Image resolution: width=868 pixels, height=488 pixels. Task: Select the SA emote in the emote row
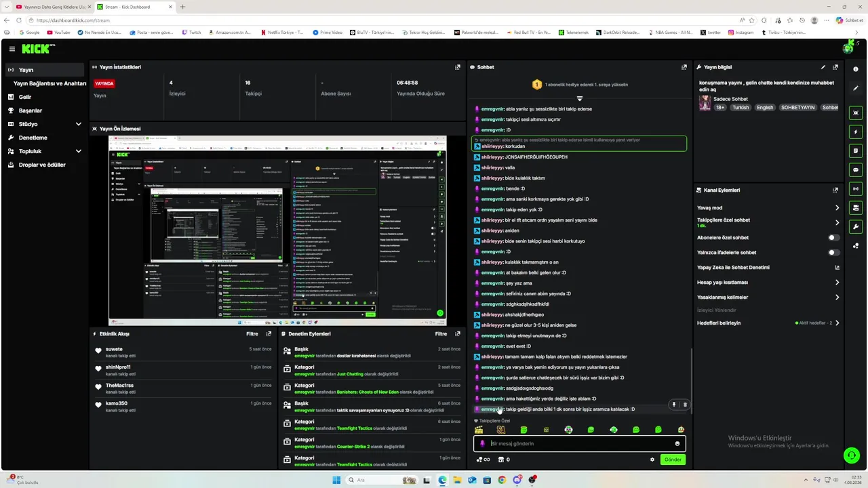(x=501, y=430)
